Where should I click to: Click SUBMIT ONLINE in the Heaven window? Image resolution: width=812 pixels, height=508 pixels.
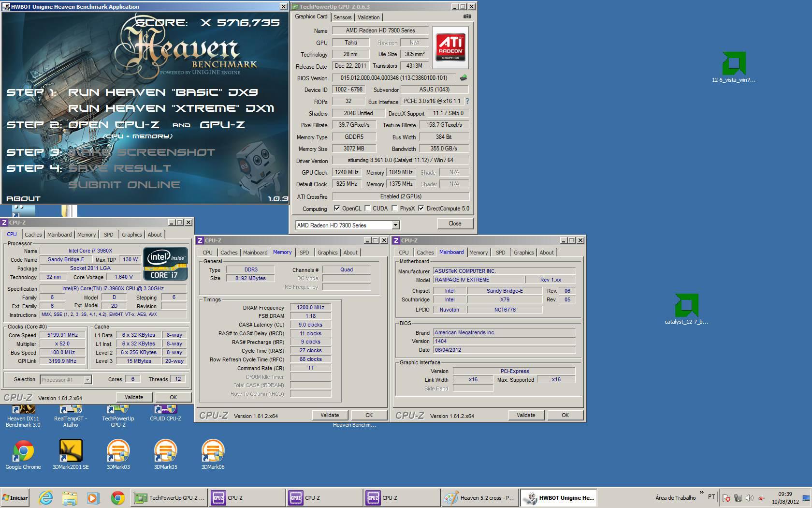124,184
